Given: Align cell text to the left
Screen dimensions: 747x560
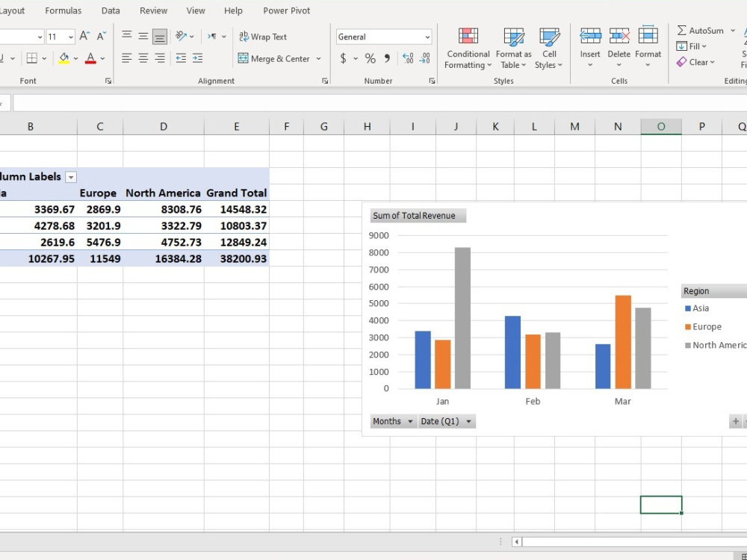Looking at the screenshot, I should tap(126, 58).
